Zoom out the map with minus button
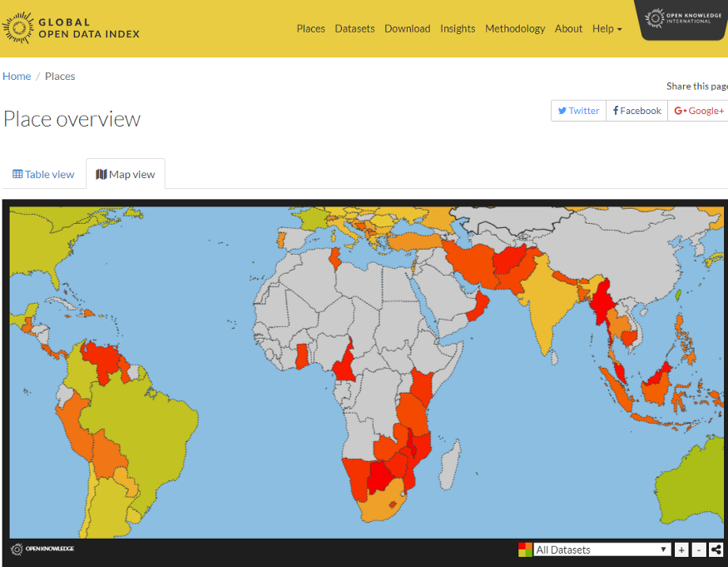Screen dimensions: 728x567 [x=699, y=550]
